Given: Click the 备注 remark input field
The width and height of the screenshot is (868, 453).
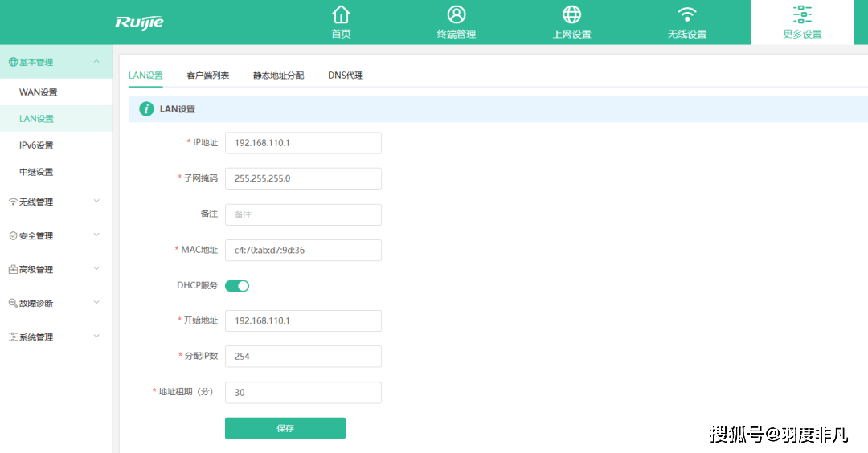Looking at the screenshot, I should tap(303, 214).
